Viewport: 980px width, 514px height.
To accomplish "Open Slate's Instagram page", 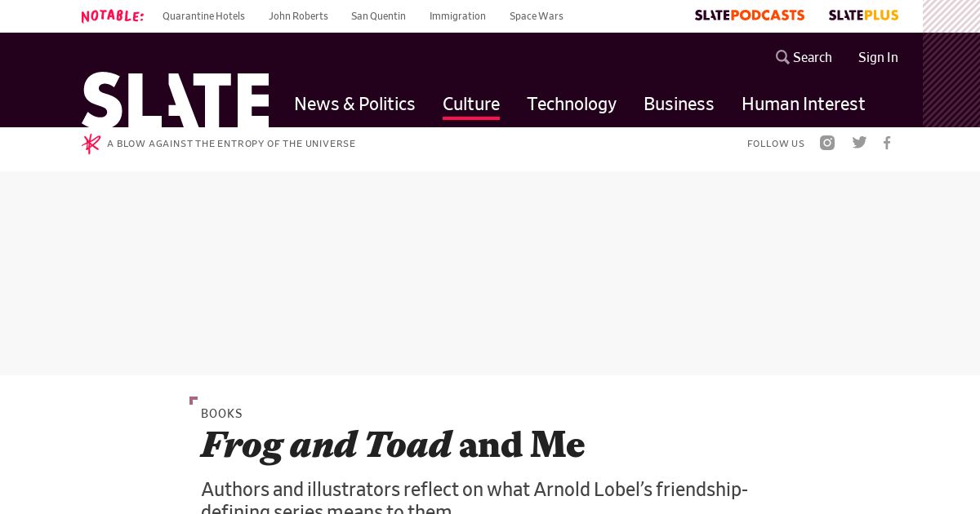I will [x=827, y=143].
